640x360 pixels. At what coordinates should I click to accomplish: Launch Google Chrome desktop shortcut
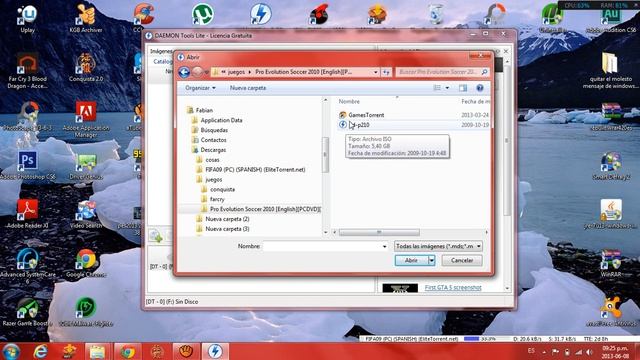[86, 263]
